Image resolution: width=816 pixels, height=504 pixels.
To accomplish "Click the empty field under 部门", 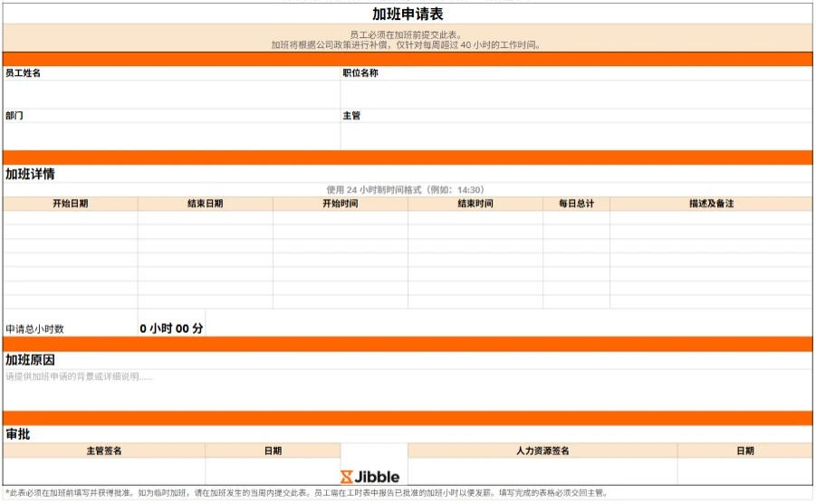I will (172, 137).
